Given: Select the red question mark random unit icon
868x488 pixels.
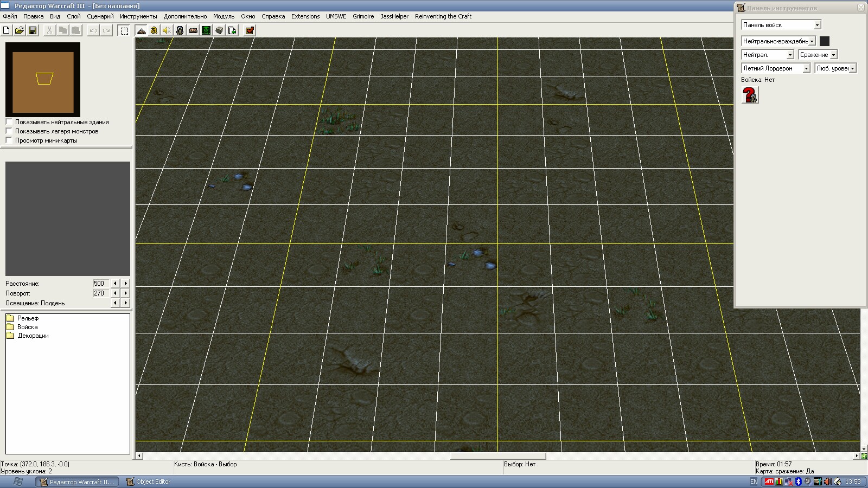Looking at the screenshot, I should pos(750,95).
